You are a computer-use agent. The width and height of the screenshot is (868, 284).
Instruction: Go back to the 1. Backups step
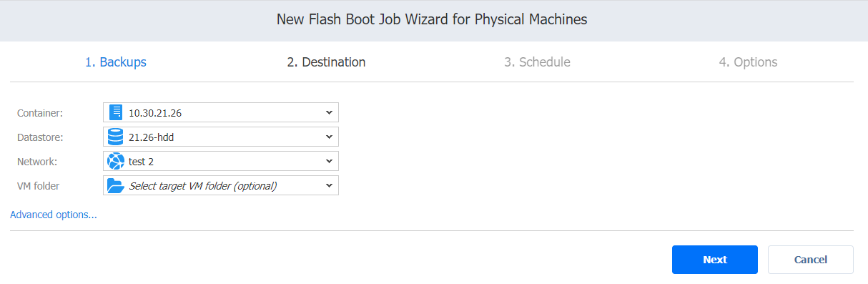tap(116, 62)
